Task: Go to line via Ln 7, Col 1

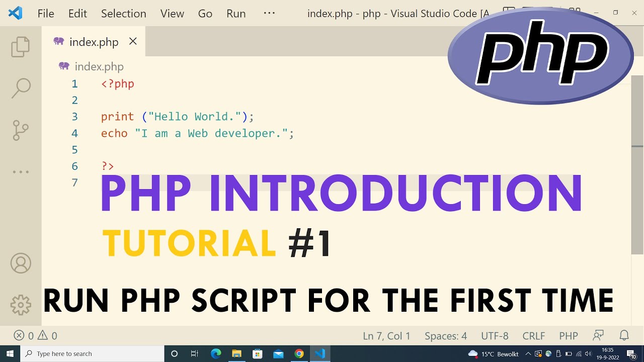Action: (x=386, y=335)
